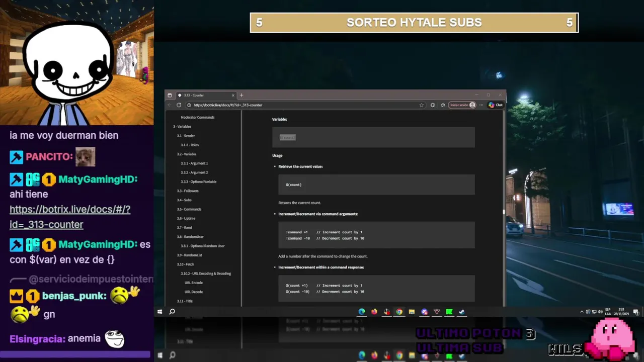Open 3.3.2 - Argument 2 entry

[x=194, y=172]
